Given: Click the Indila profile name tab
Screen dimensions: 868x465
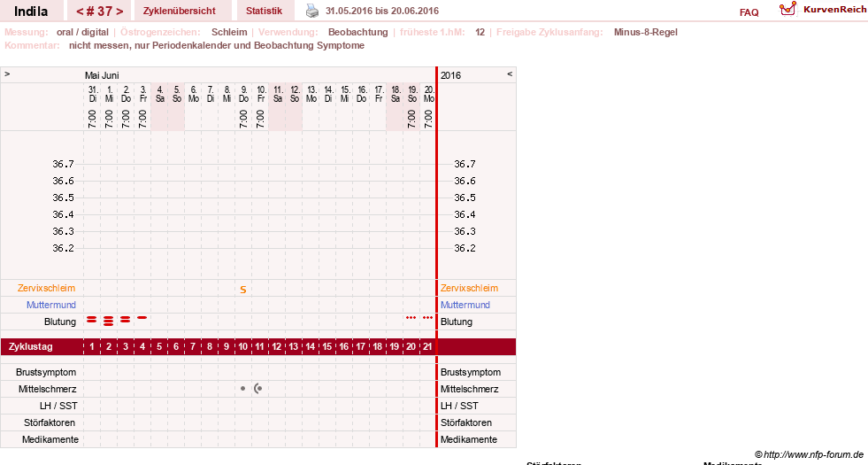Looking at the screenshot, I should click(31, 12).
